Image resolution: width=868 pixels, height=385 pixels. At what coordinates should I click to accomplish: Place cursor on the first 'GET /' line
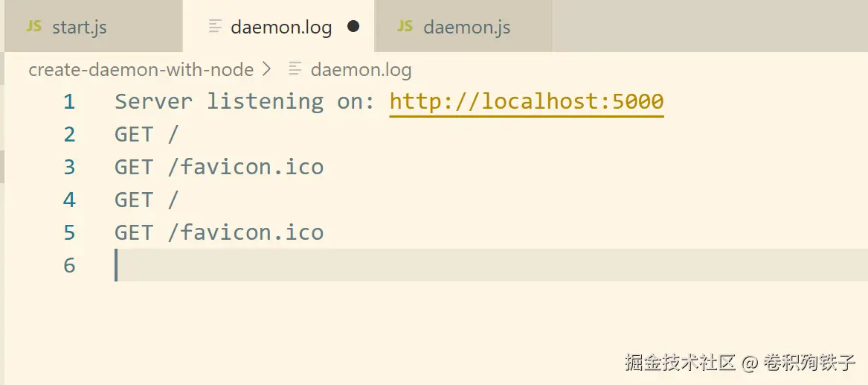[147, 134]
